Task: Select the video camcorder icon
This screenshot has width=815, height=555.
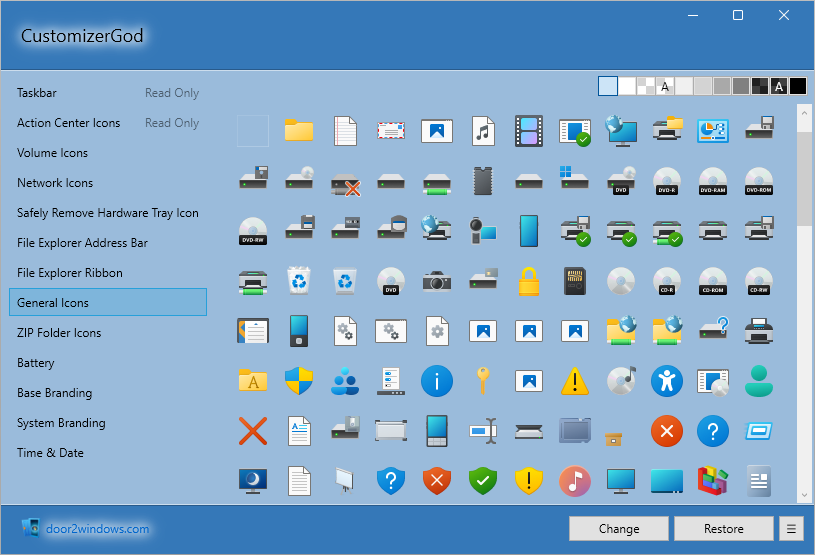Action: pos(483,231)
